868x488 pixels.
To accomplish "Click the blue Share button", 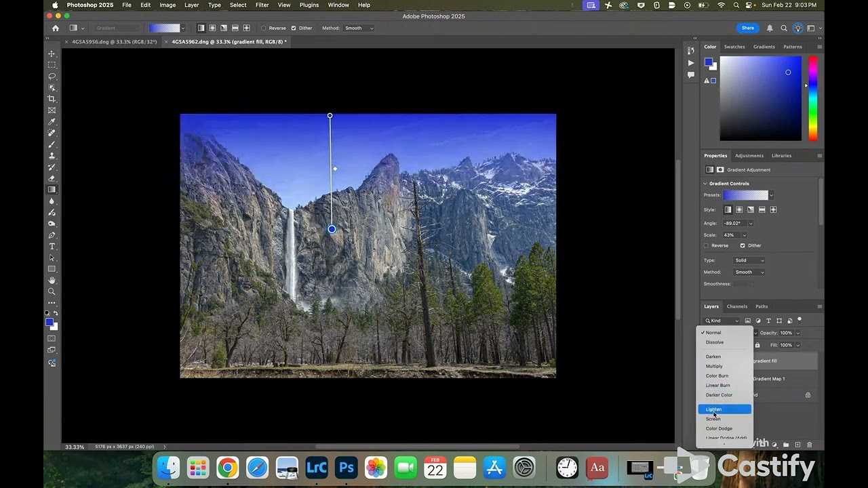I will pyautogui.click(x=747, y=28).
